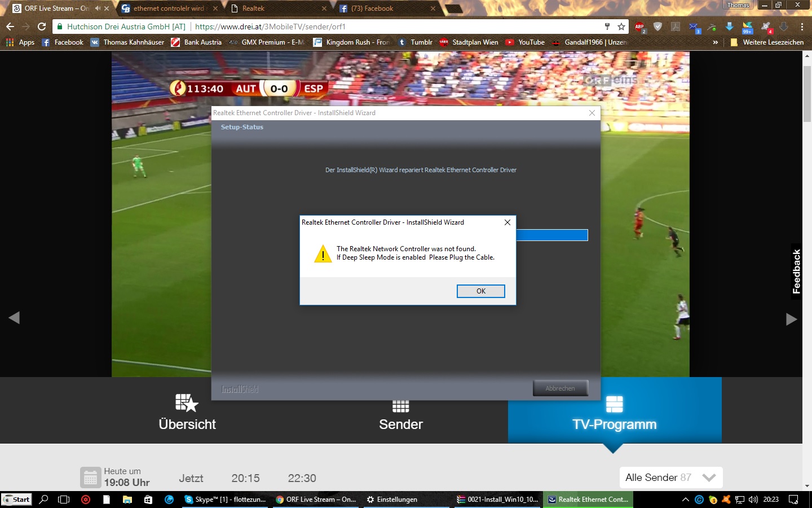Show hidden system tray icons
812x508 pixels.
click(x=686, y=500)
